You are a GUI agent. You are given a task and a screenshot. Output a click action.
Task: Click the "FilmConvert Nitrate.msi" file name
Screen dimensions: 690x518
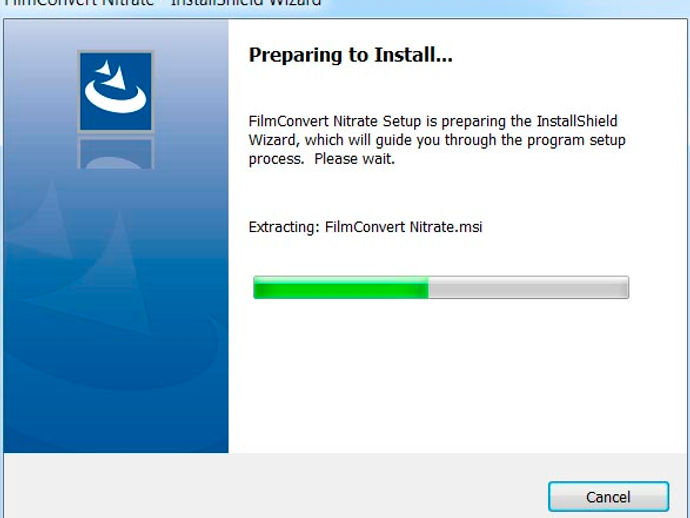(404, 227)
